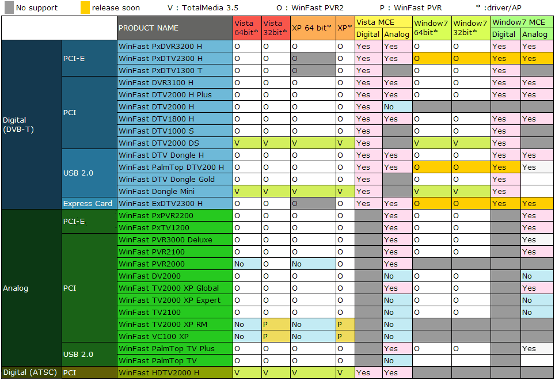The image size is (555, 392).
Task: Click WinFast PVR2100 product name
Action: 175,252
